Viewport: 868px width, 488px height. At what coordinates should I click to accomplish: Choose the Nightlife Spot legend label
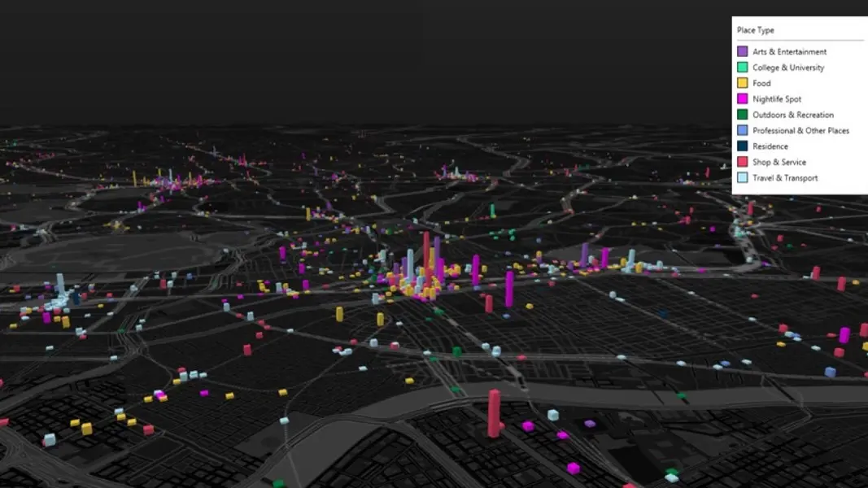click(x=776, y=99)
